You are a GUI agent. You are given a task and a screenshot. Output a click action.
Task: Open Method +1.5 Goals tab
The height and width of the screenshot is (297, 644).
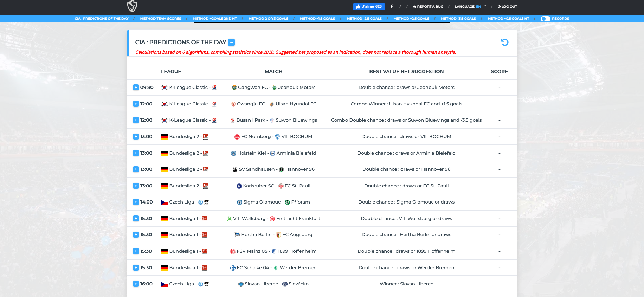(317, 19)
